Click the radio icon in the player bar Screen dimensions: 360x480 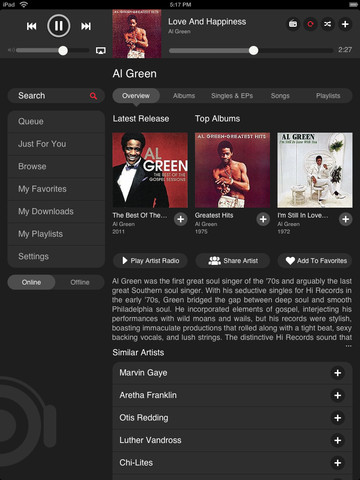click(x=293, y=24)
